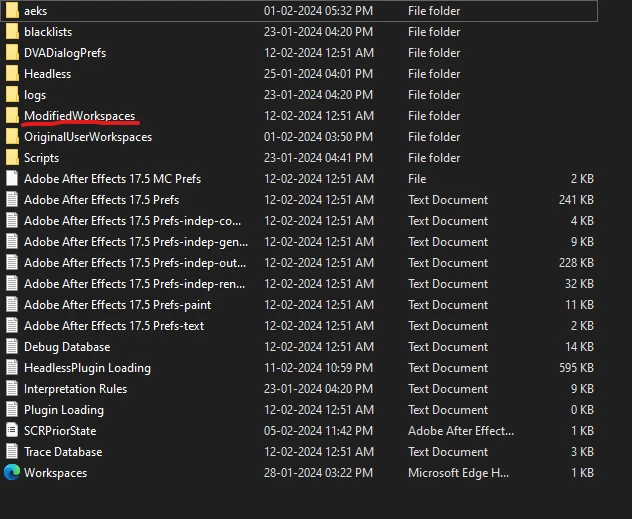Viewport: 632px width, 519px height.
Task: Click the Headless folder icon
Action: coord(12,73)
